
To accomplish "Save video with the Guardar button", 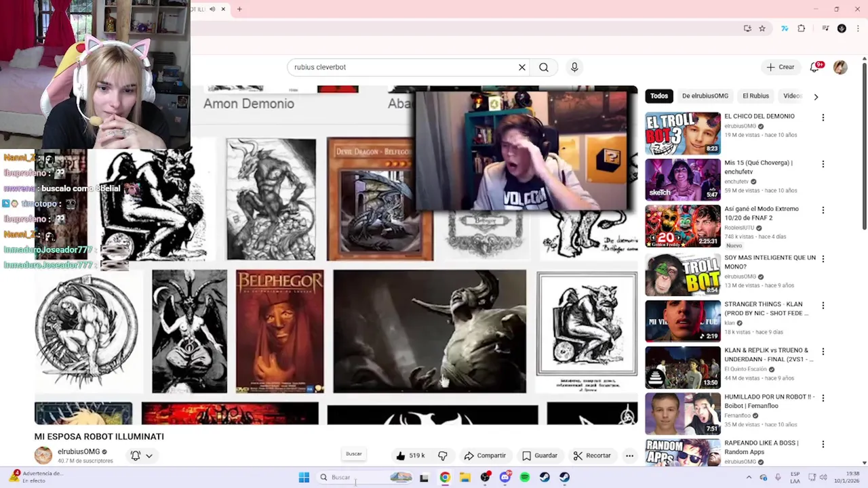I will 540,455.
